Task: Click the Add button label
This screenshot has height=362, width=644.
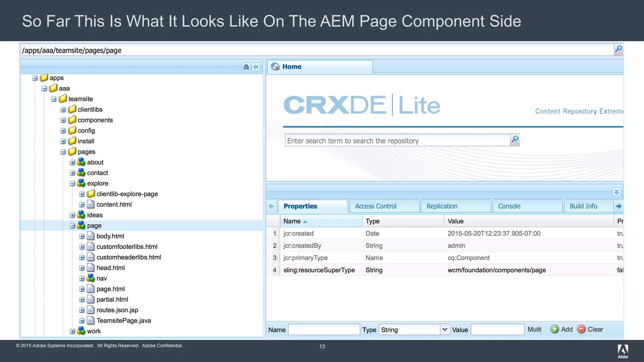Action: click(567, 329)
